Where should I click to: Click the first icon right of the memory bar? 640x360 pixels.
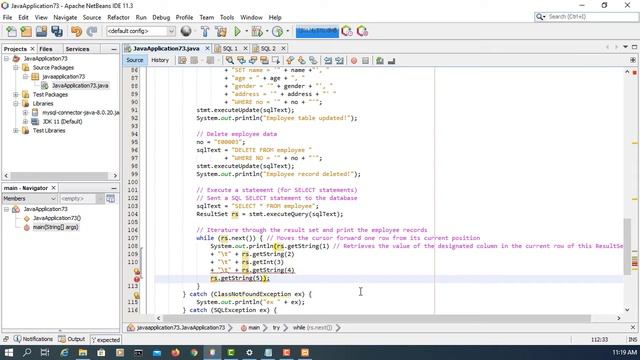(x=347, y=31)
